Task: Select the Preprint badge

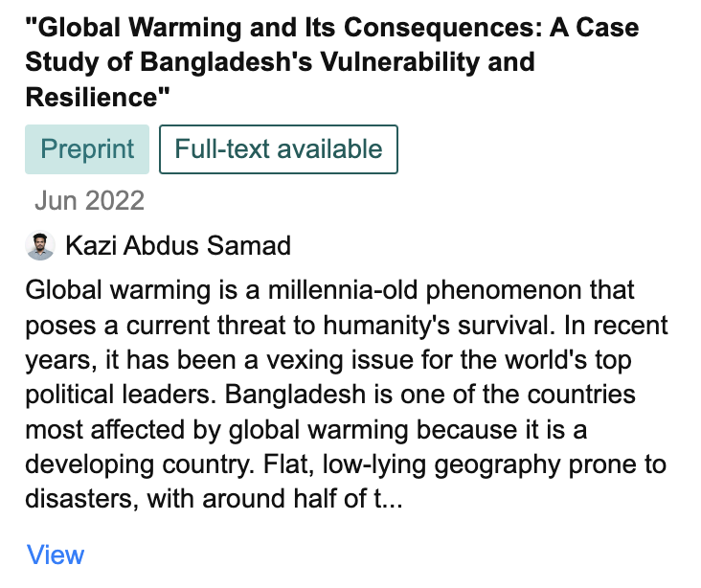Action: point(87,149)
